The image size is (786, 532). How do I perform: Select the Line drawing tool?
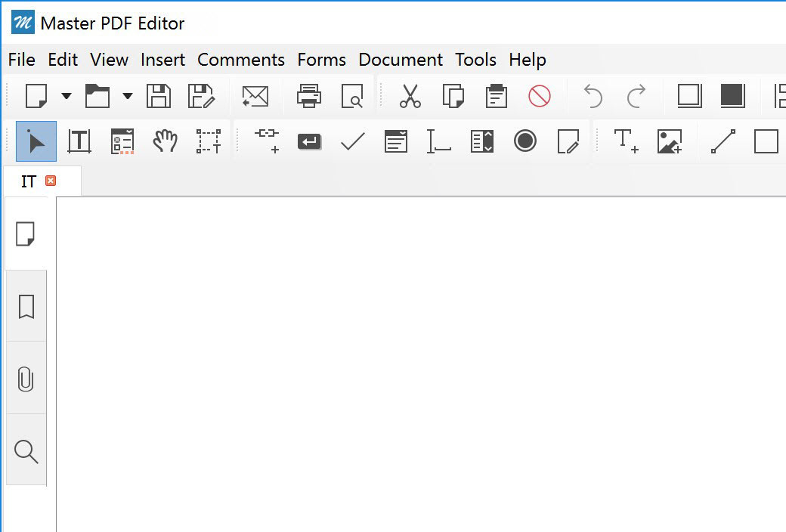coord(723,141)
